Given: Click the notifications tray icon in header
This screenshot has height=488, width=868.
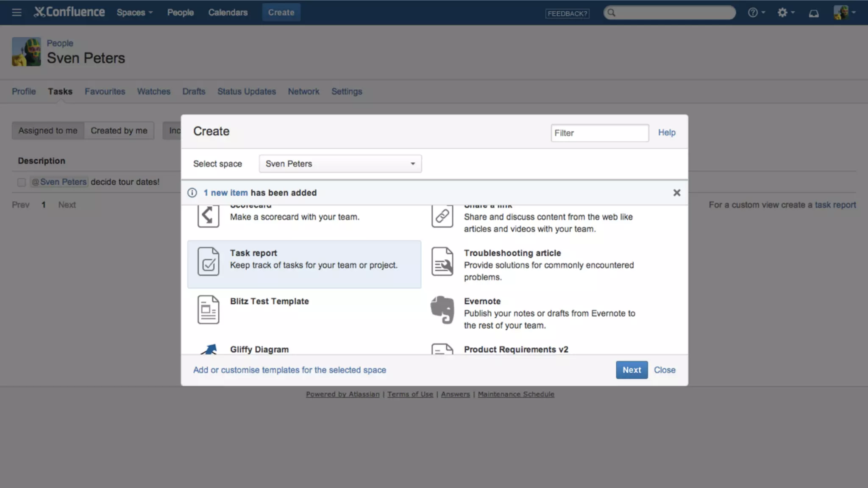Looking at the screenshot, I should [x=813, y=13].
